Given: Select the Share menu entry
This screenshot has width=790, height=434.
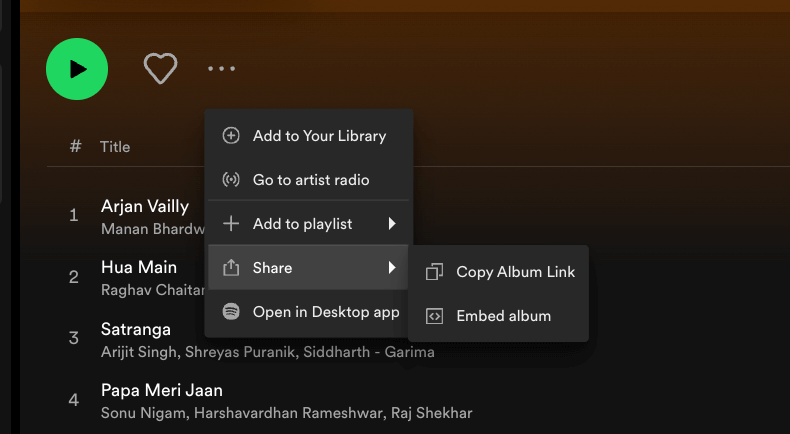Looking at the screenshot, I should 308,268.
